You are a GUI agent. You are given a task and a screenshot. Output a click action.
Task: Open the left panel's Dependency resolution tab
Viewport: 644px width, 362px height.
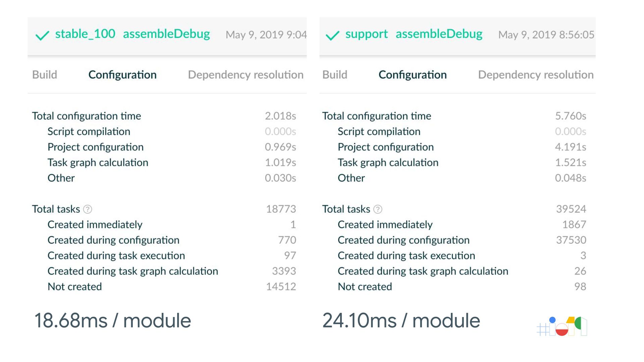[x=246, y=75]
